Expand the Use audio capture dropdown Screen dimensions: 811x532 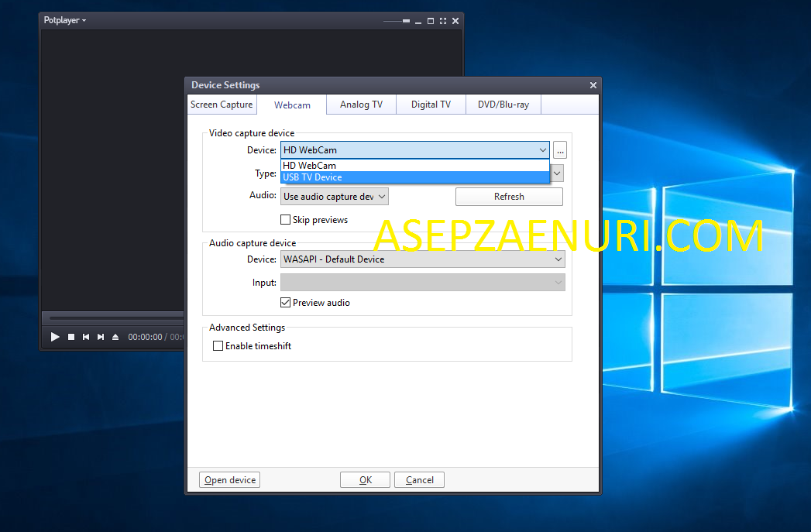(x=380, y=196)
